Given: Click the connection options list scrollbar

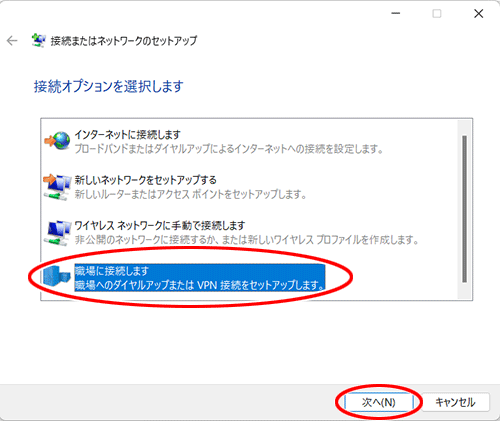Looking at the screenshot, I should 464,209.
